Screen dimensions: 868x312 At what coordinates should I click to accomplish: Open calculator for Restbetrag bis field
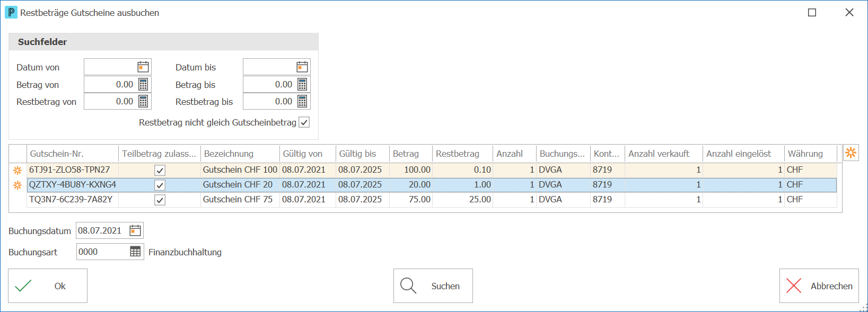302,101
